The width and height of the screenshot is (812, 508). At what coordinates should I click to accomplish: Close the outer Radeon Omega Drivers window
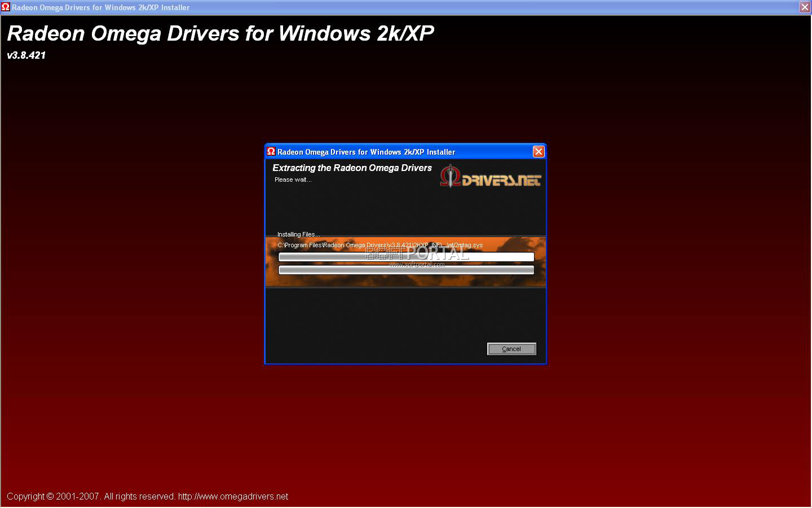click(x=805, y=7)
